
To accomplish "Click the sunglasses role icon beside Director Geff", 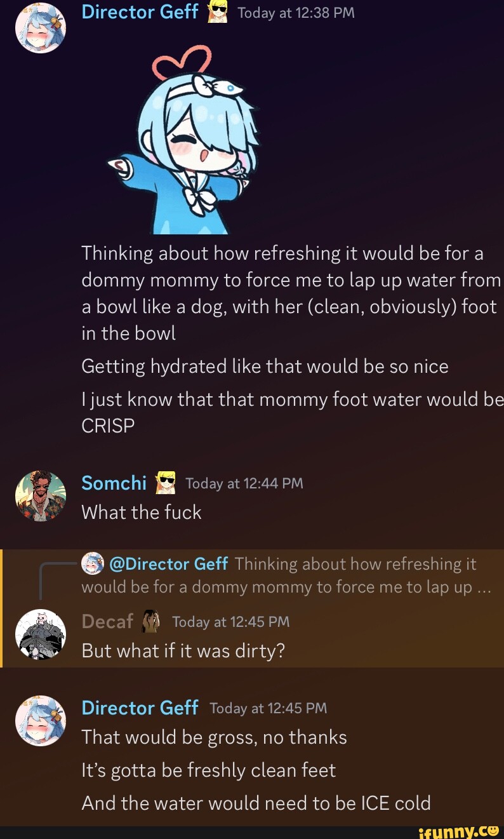I will point(218,12).
